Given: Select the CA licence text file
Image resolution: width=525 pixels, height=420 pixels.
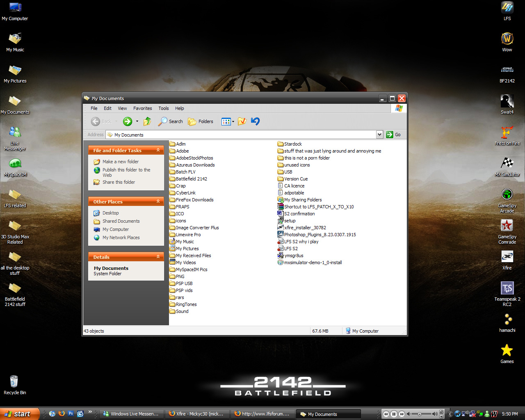Looking at the screenshot, I should point(291,186).
